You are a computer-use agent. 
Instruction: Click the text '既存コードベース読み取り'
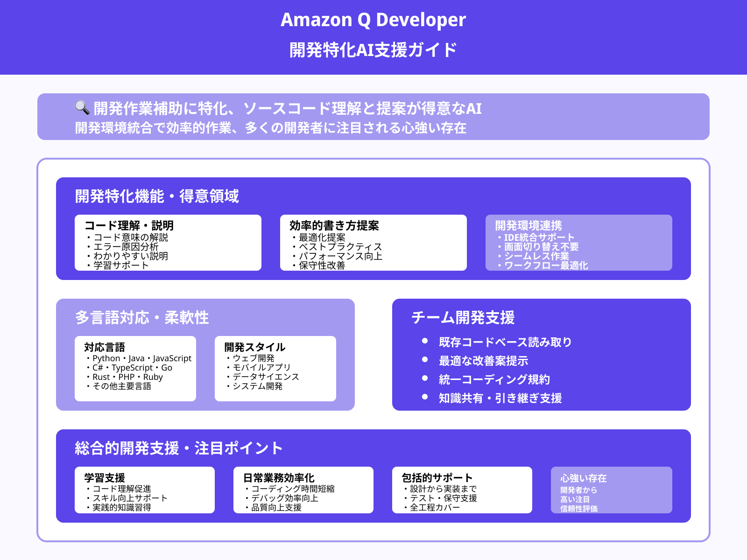point(506,342)
